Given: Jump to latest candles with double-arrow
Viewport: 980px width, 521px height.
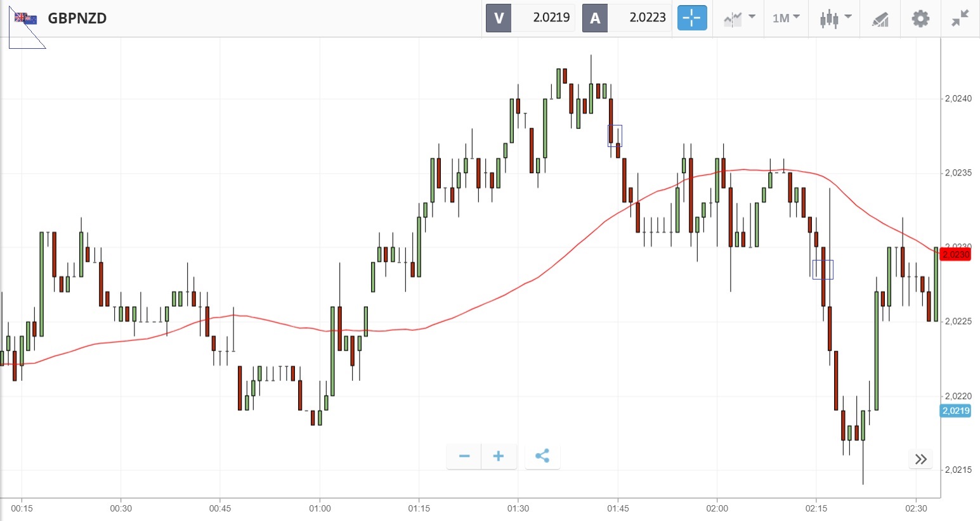Looking at the screenshot, I should pos(921,459).
